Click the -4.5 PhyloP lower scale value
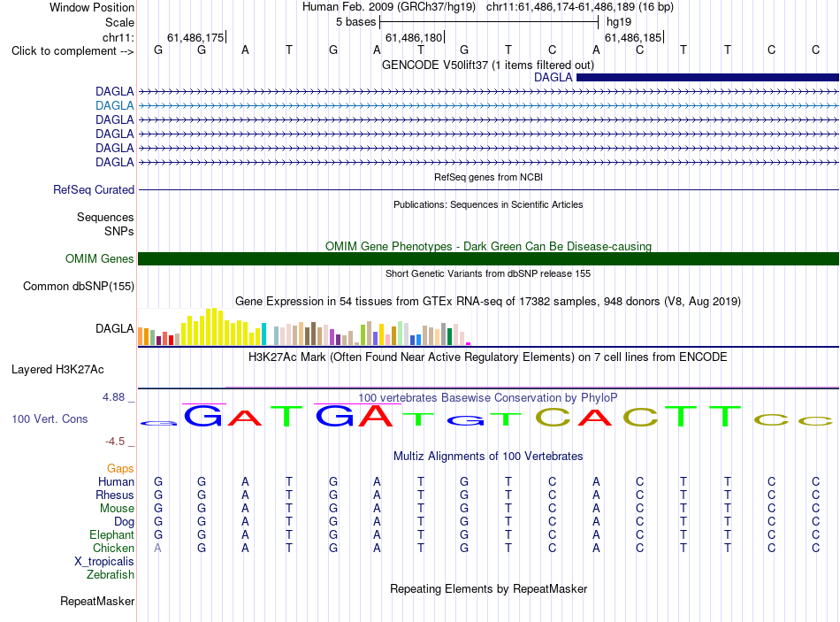This screenshot has width=840, height=622. tap(115, 442)
